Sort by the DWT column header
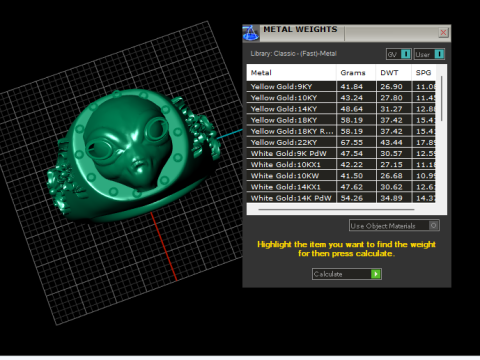The width and height of the screenshot is (480, 360). click(394, 73)
